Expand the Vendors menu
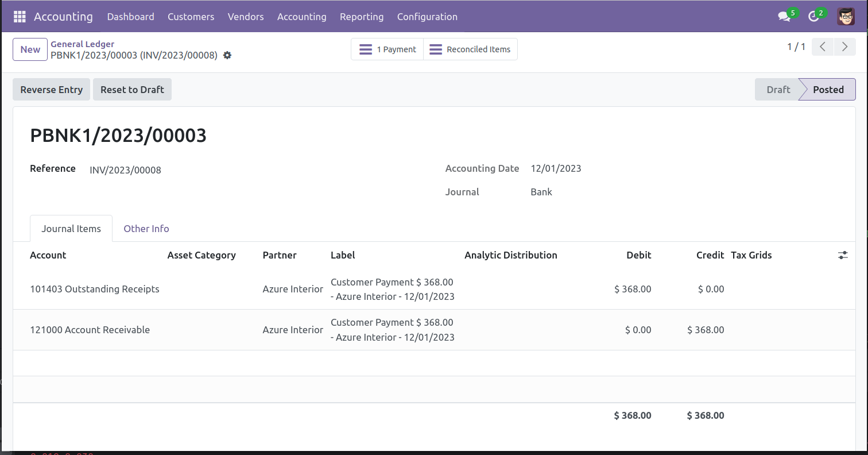 point(246,17)
